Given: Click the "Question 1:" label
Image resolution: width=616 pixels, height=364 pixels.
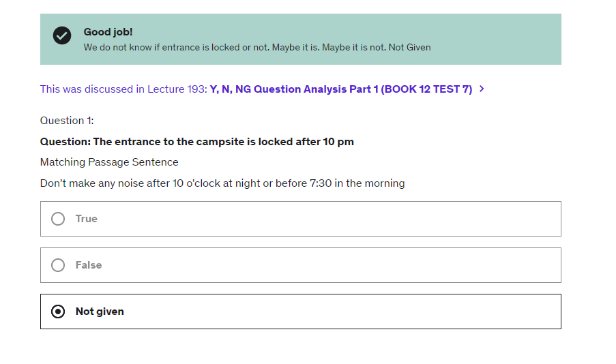Looking at the screenshot, I should click(67, 121).
